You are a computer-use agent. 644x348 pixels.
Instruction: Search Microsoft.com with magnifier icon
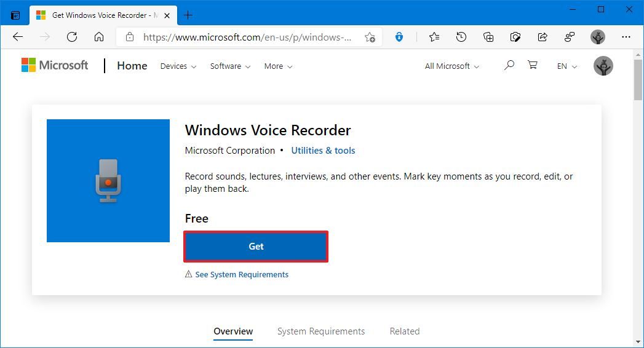pos(509,65)
